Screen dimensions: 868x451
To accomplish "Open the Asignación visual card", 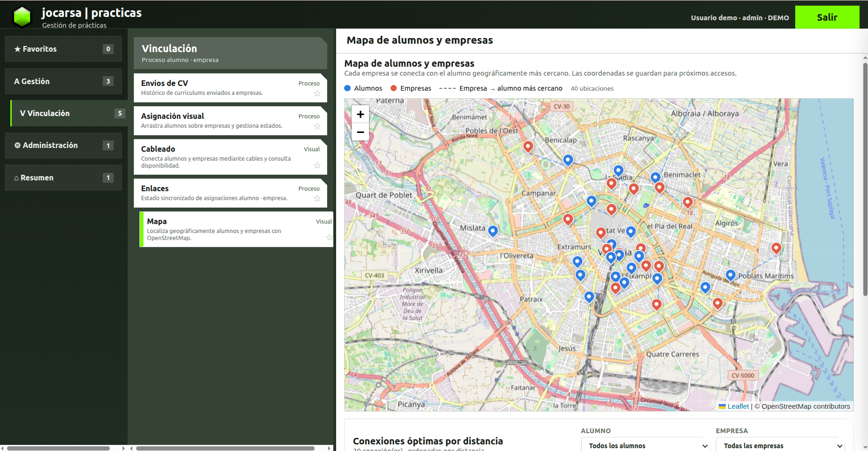I will click(230, 121).
